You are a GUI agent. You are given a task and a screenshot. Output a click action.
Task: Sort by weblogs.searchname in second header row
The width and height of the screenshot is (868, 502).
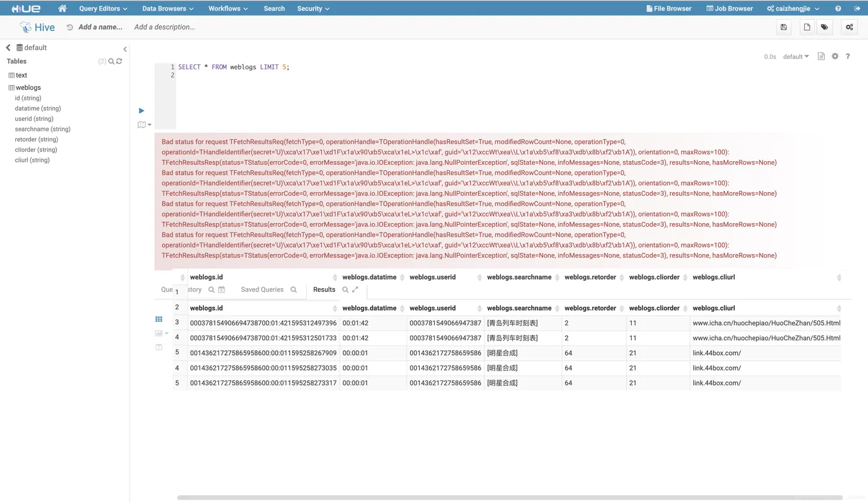523,308
